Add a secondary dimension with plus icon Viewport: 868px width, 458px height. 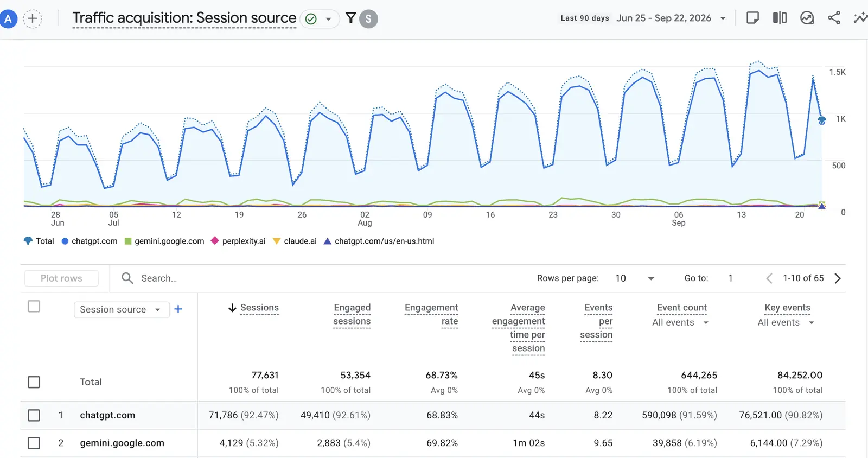[178, 309]
